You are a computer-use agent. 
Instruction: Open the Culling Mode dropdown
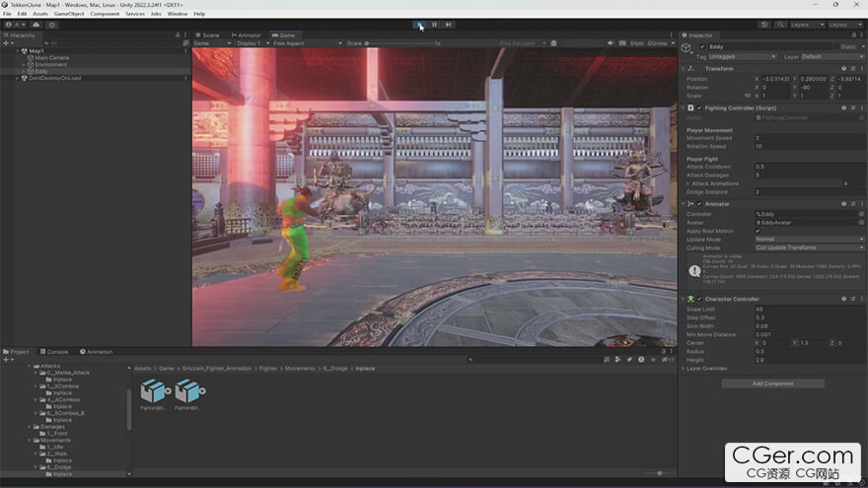(809, 247)
